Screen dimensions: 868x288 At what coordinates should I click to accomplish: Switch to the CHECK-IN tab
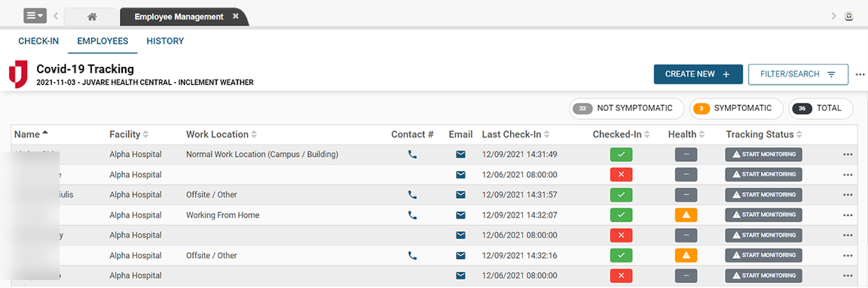(x=39, y=41)
